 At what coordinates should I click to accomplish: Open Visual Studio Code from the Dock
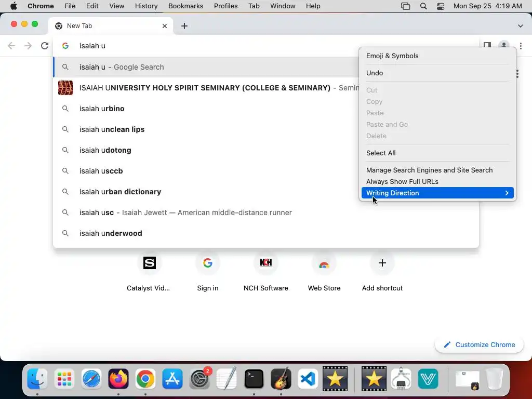(x=308, y=379)
